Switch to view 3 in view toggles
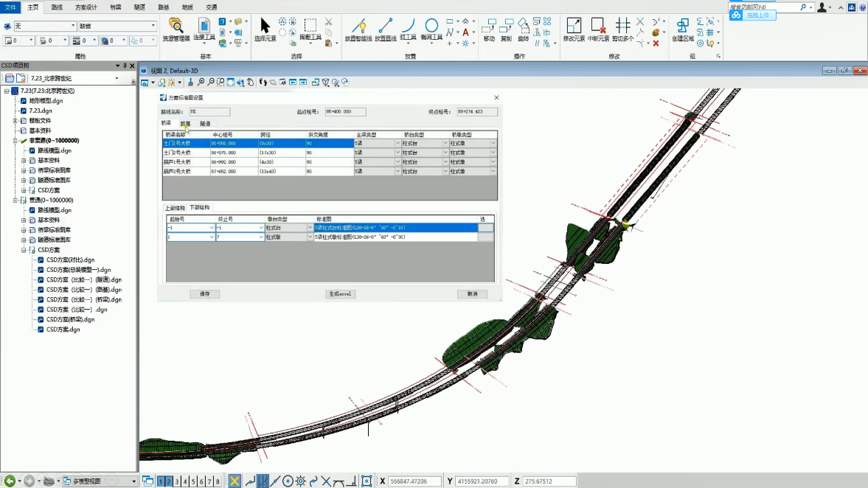Image resolution: width=868 pixels, height=488 pixels. point(177,481)
